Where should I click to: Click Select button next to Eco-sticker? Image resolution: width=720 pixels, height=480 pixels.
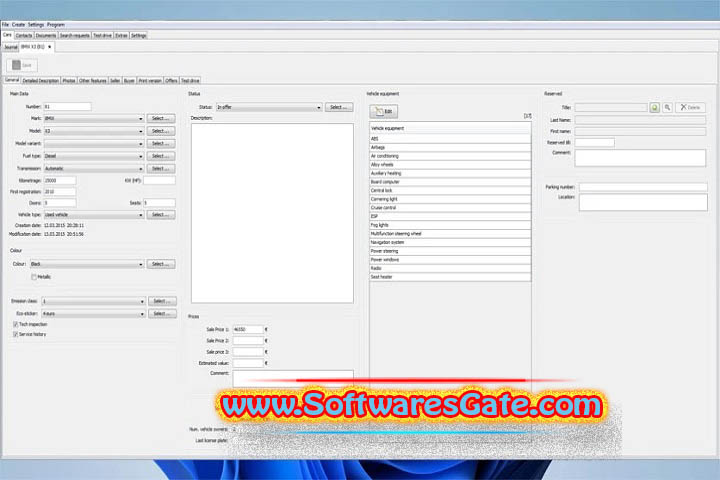[x=162, y=314]
